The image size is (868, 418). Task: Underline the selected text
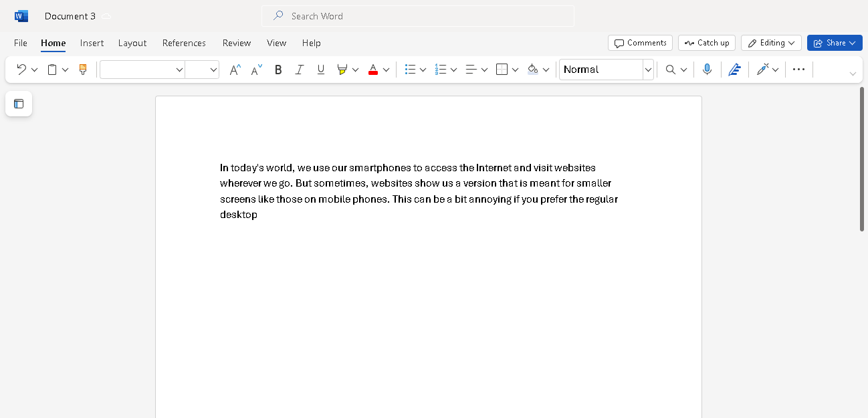(x=321, y=69)
